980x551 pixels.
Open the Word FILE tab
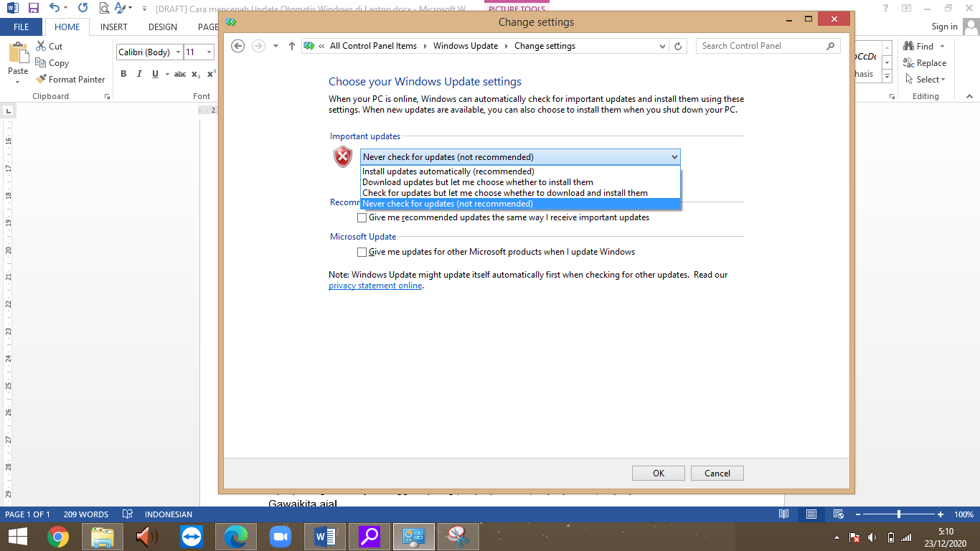22,27
